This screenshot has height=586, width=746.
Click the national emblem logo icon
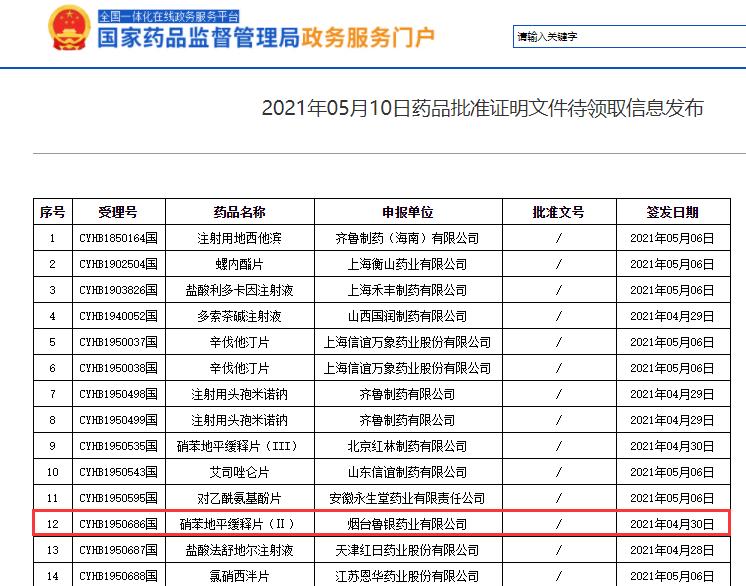tap(69, 28)
